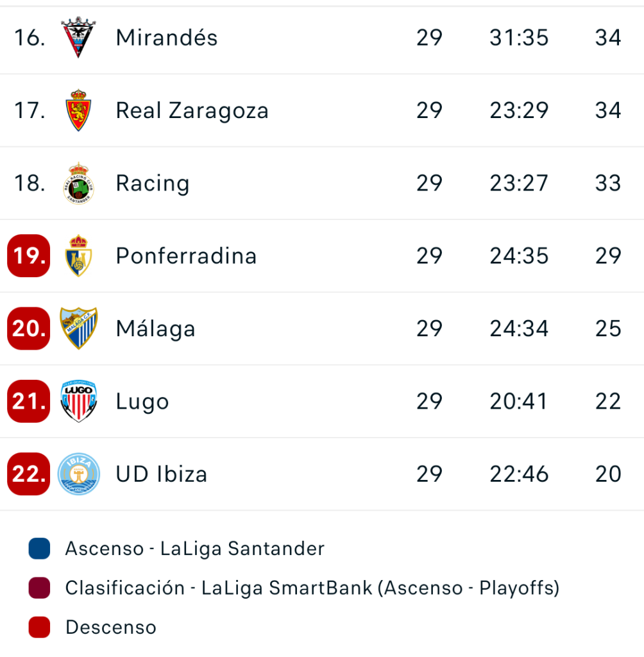The width and height of the screenshot is (644, 657).
Task: Click the Ascenso - LaLiga Santander label
Action: coord(195,549)
